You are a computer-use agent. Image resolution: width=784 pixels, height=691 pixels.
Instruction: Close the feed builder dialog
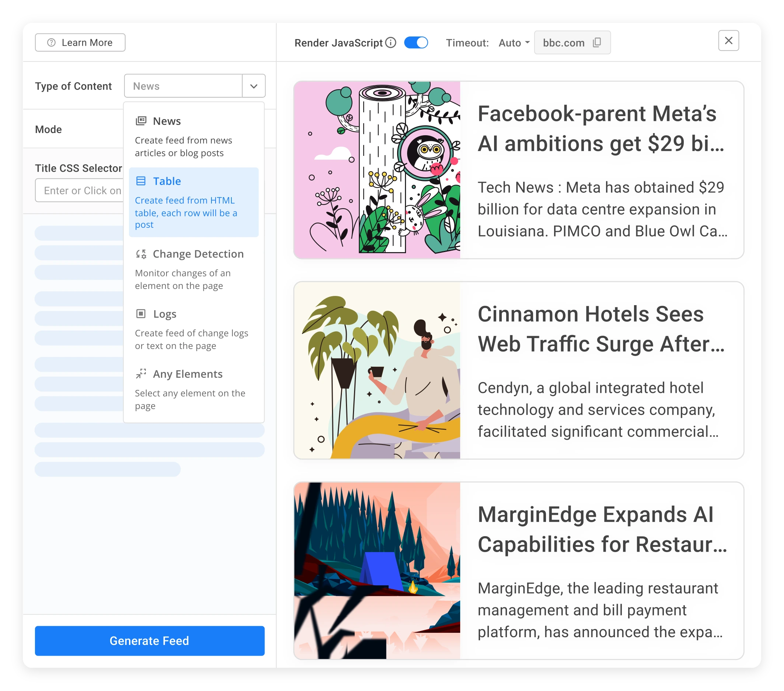(728, 40)
